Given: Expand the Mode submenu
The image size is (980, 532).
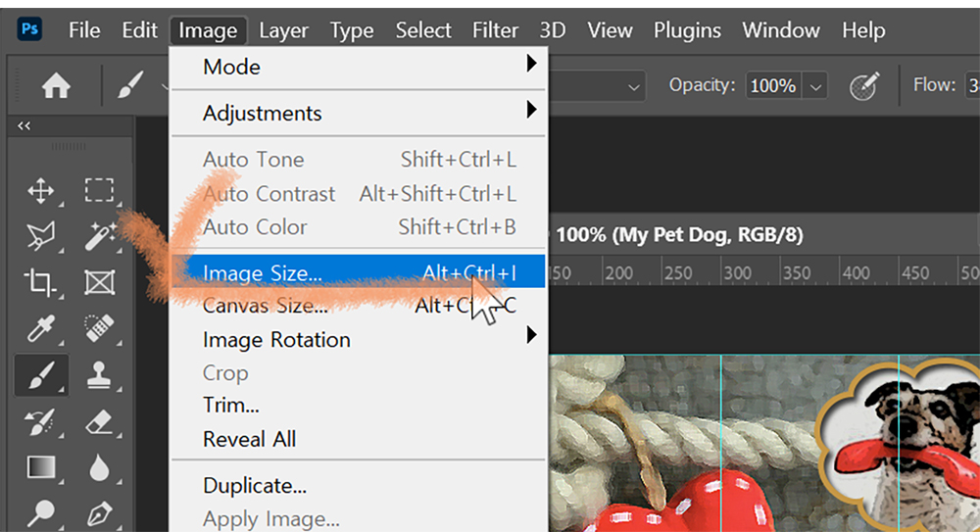Looking at the screenshot, I should click(x=358, y=67).
